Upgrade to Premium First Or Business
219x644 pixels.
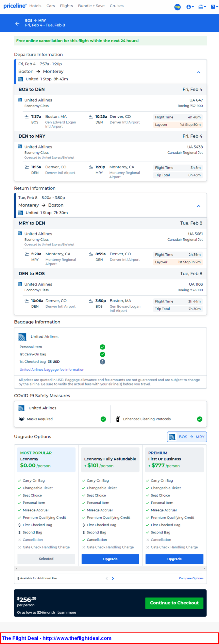coord(174,559)
